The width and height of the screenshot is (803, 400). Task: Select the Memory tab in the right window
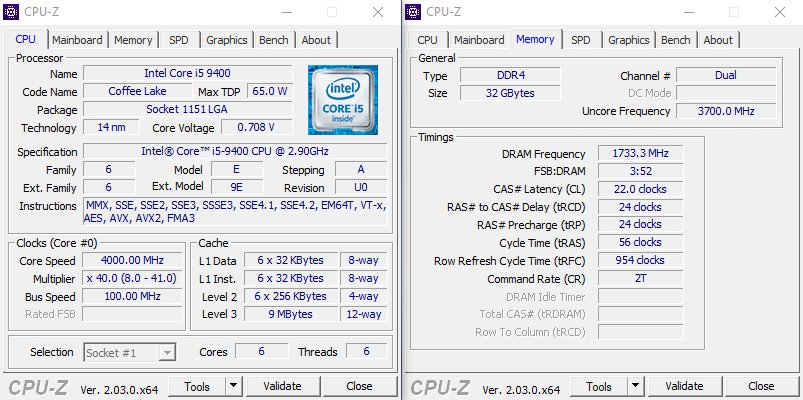(x=535, y=39)
